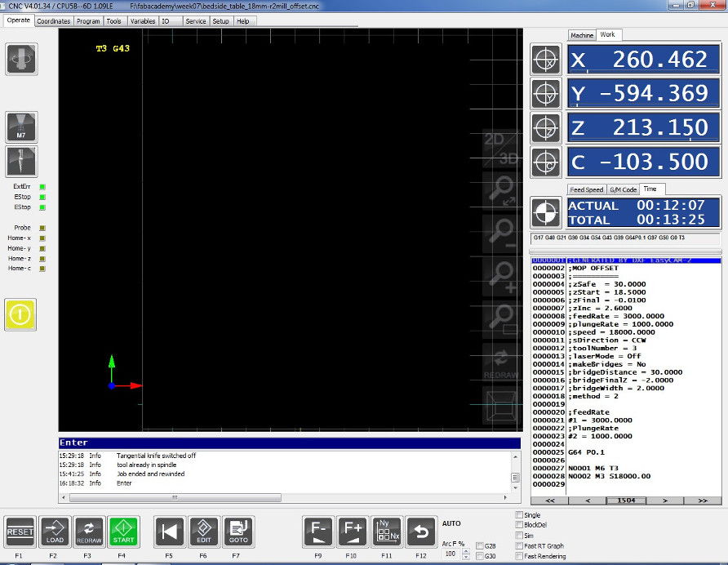Open the Tools tab
The width and height of the screenshot is (728, 565).
(x=113, y=21)
